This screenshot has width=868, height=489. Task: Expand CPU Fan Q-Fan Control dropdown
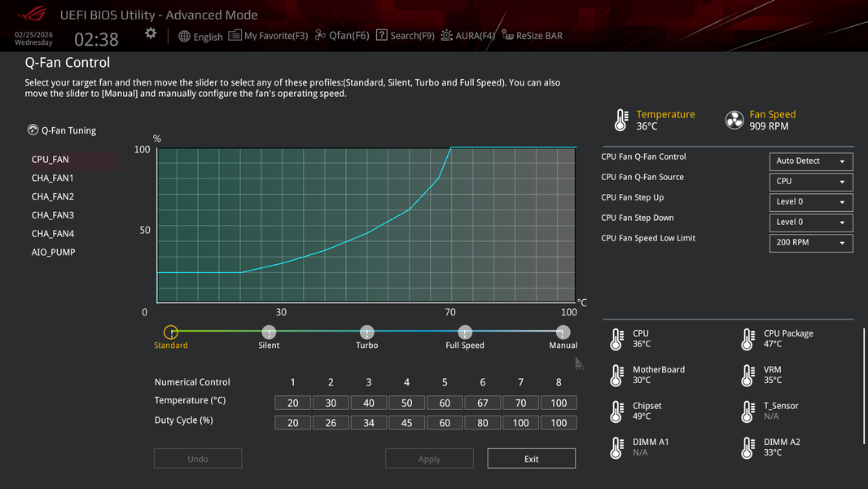coord(810,161)
